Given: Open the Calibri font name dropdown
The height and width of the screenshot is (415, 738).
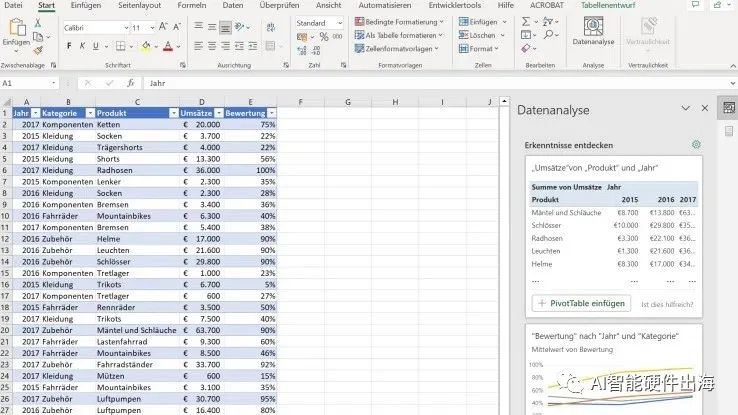Looking at the screenshot, I should (125, 28).
